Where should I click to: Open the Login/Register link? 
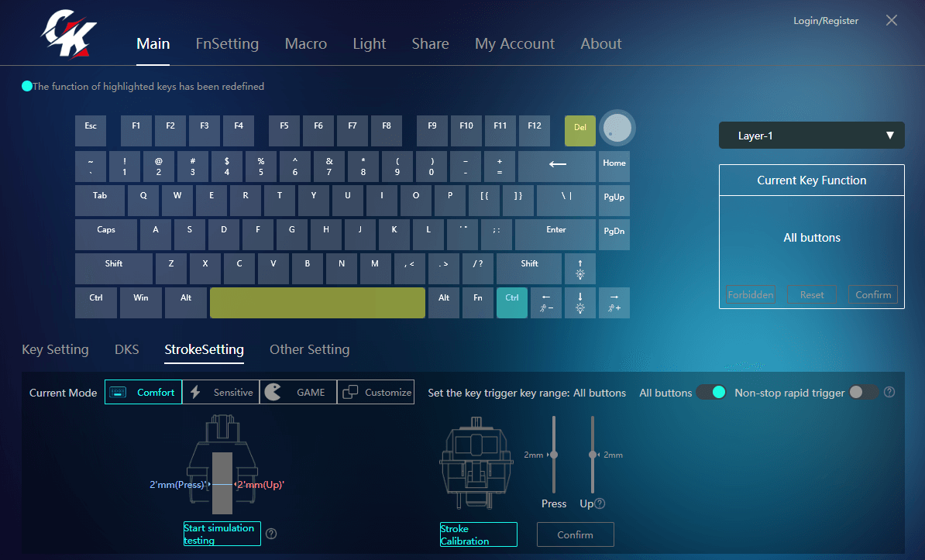tap(825, 21)
